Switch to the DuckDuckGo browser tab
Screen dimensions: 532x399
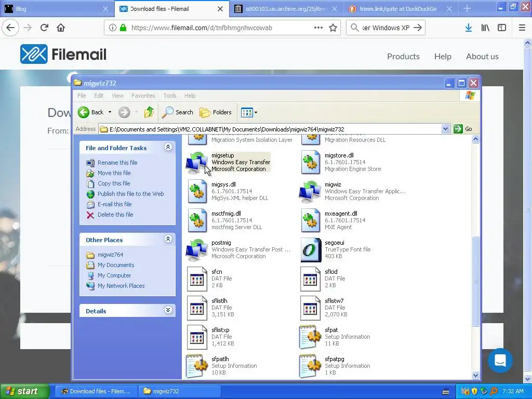pos(401,9)
